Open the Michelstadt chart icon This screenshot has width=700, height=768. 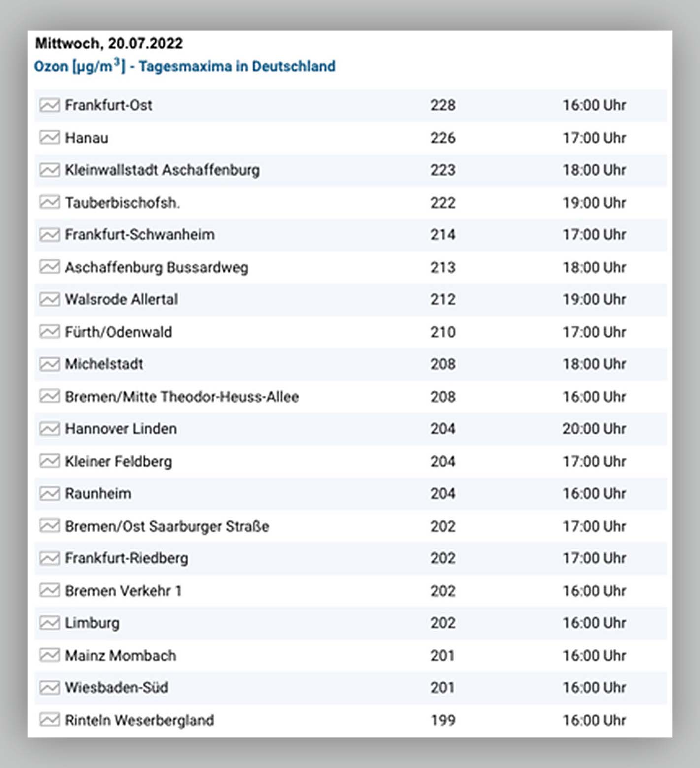tap(49, 364)
